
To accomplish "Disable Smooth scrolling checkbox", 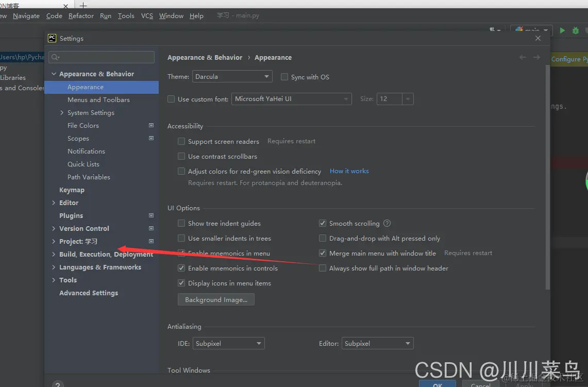I will click(x=323, y=224).
